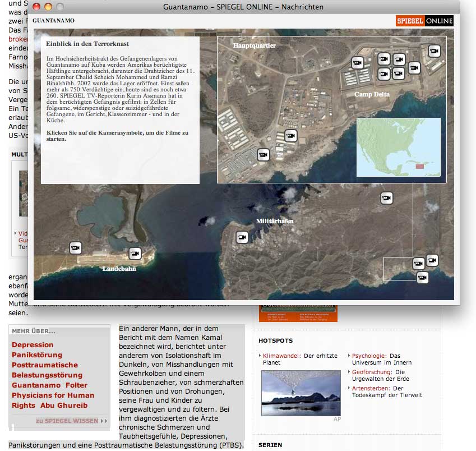Click the Klimawandel iceberg thumbnail image
The width and height of the screenshot is (476, 451).
pos(301,393)
